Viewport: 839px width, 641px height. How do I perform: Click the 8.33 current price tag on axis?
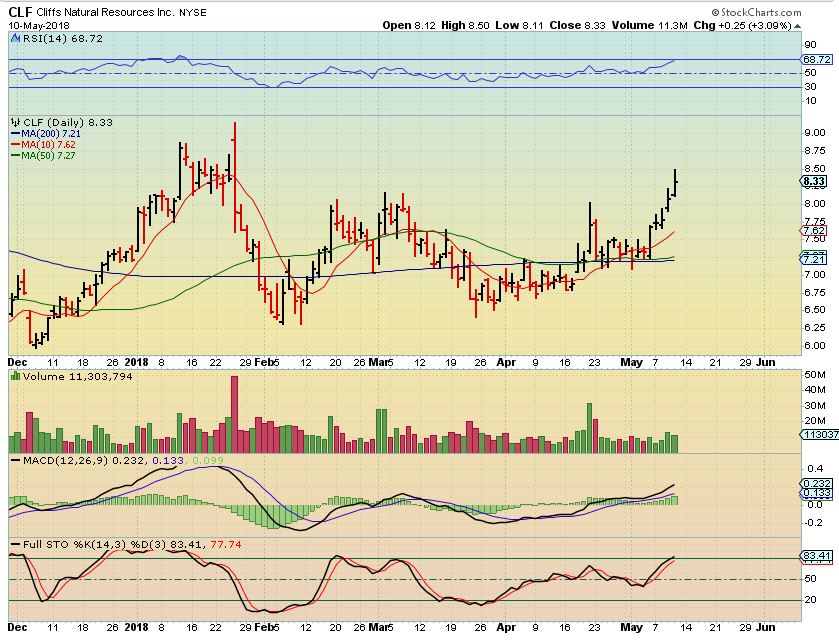click(812, 181)
